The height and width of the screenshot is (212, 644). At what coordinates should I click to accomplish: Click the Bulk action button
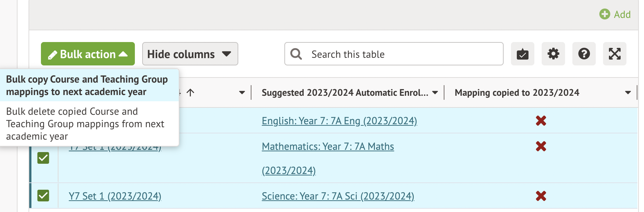[x=88, y=54]
